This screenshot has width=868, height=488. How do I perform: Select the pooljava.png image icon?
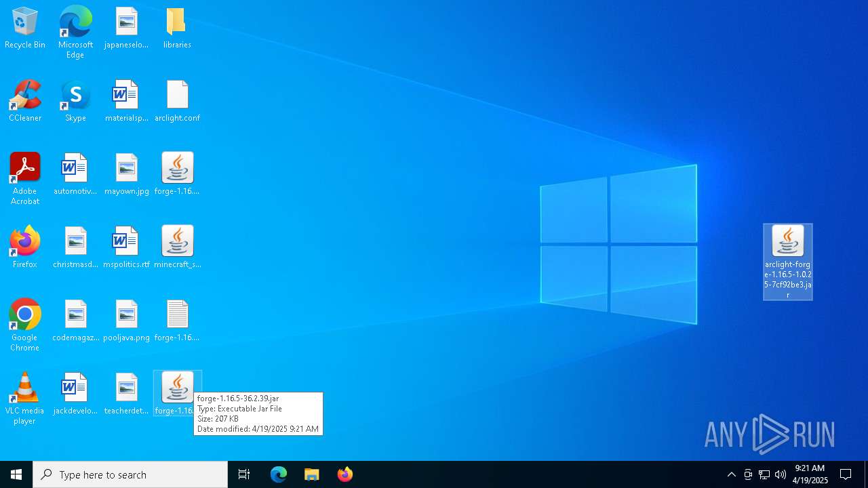pyautogui.click(x=126, y=321)
